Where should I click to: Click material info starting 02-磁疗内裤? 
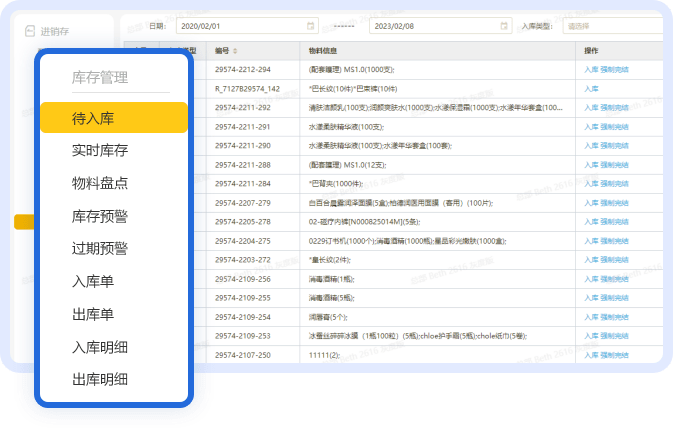pyautogui.click(x=364, y=222)
